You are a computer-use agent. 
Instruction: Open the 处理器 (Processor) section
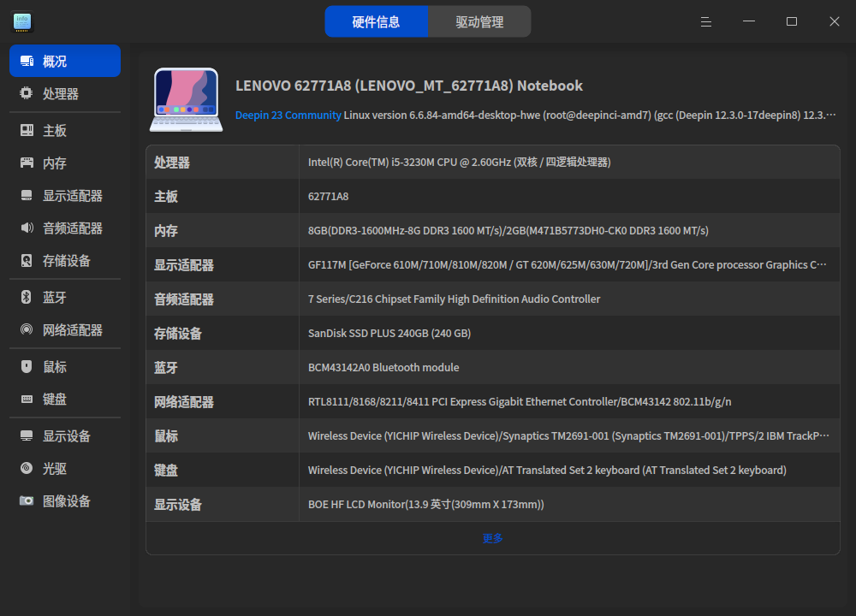point(53,94)
